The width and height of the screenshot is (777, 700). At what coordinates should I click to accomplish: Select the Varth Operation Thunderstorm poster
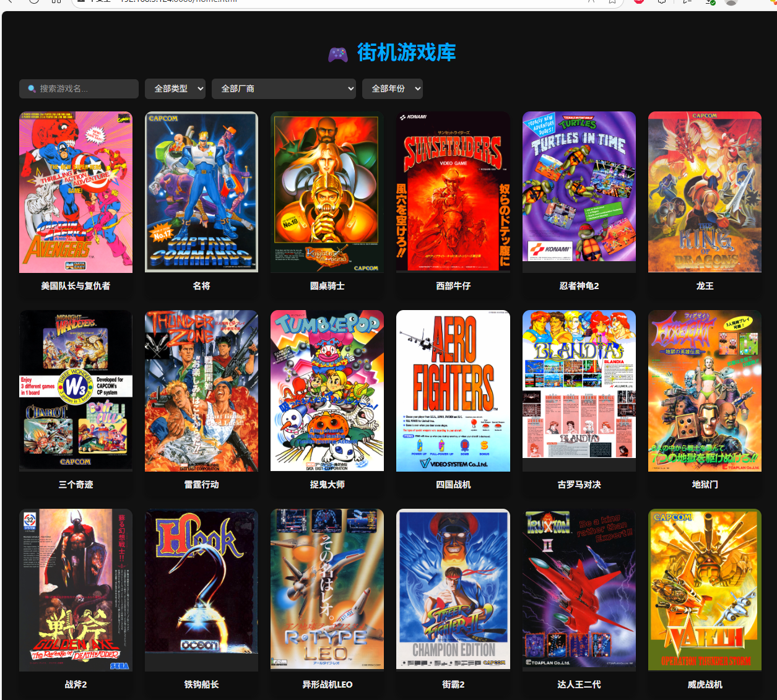(x=705, y=590)
